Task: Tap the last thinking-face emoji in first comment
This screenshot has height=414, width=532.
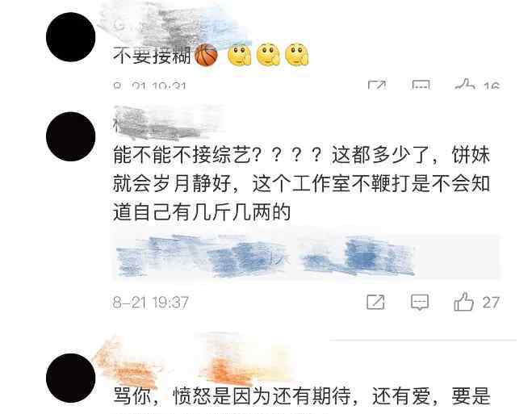Action: point(297,55)
